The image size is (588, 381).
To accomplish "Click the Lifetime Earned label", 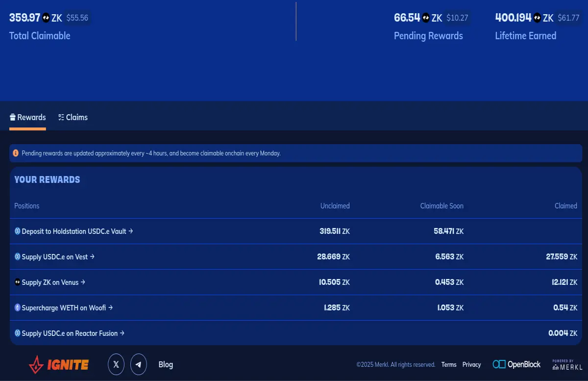I will point(526,36).
